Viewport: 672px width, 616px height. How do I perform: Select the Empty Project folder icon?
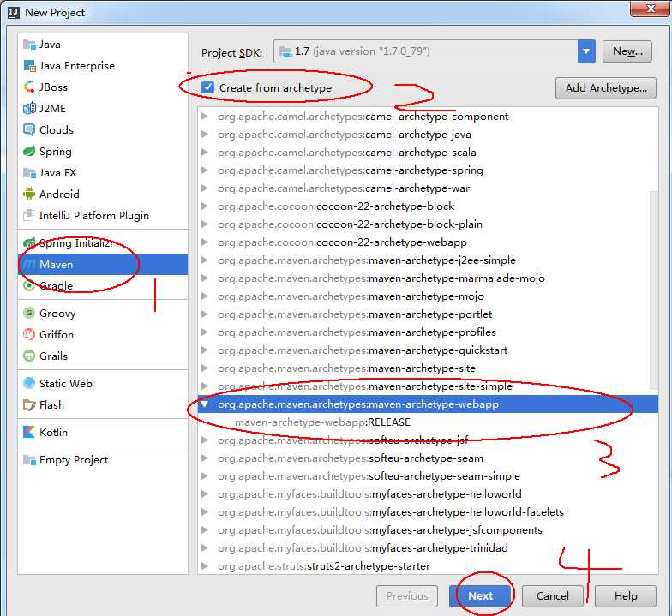pyautogui.click(x=29, y=459)
